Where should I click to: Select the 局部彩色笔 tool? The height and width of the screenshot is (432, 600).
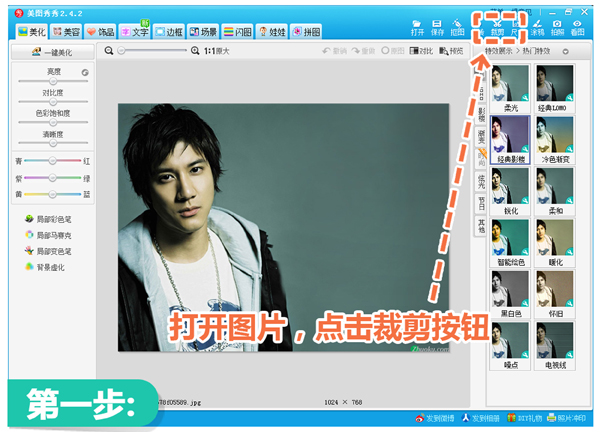click(53, 219)
